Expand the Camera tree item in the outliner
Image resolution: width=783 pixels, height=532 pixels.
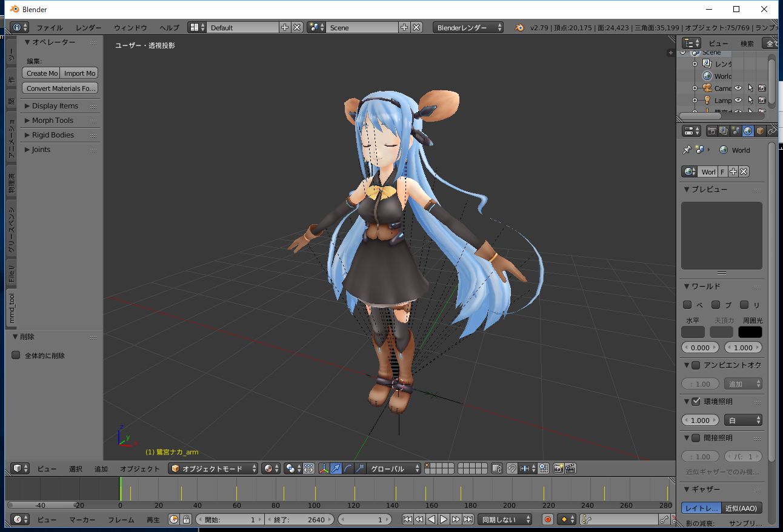coord(695,88)
